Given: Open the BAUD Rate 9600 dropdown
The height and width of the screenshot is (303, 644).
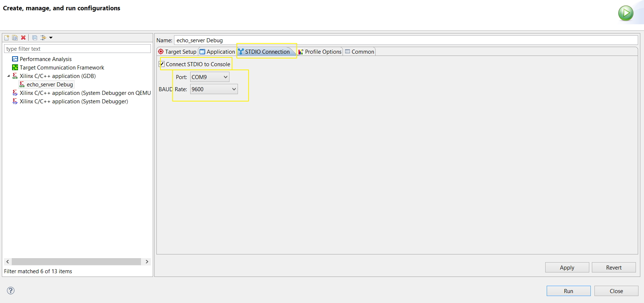Looking at the screenshot, I should tap(214, 89).
